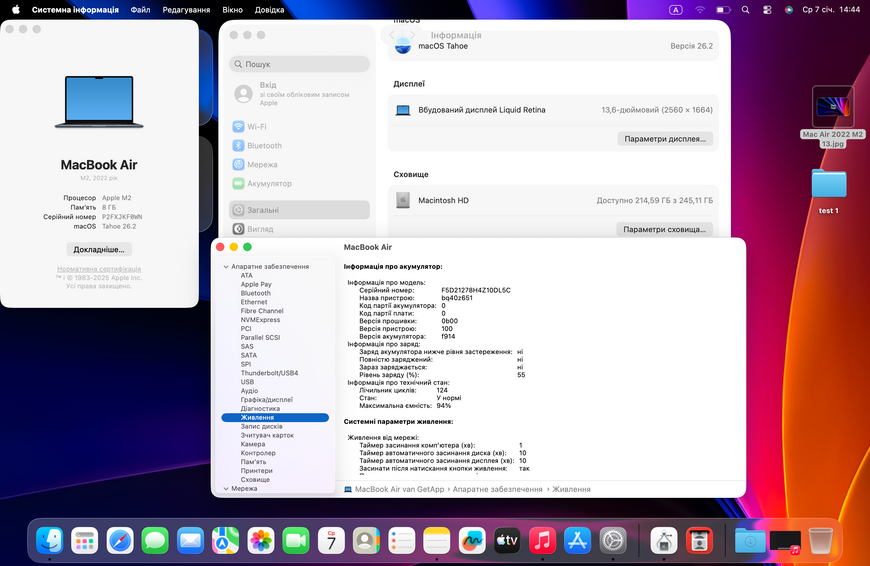Click input source indicator in menu bar
Screen dimensions: 870x566
pyautogui.click(x=676, y=9)
